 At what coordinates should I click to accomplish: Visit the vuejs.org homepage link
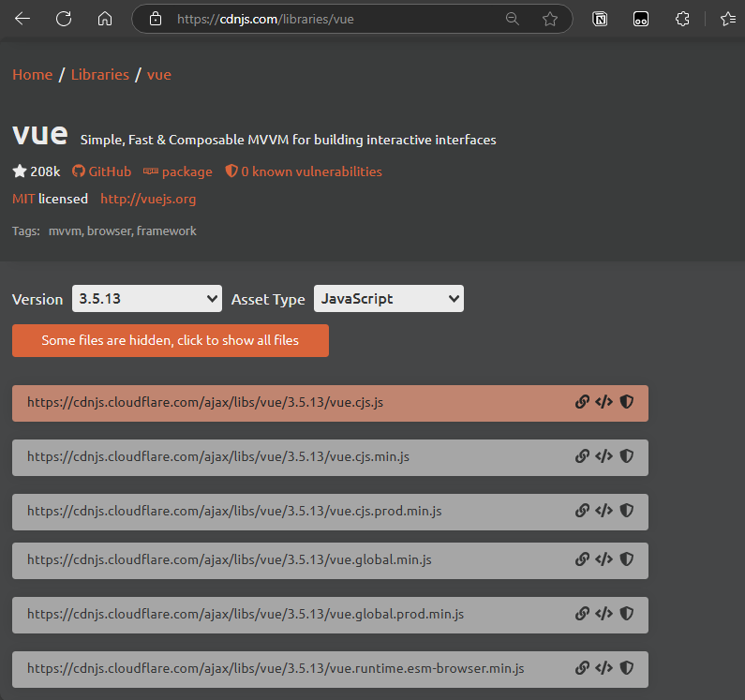[148, 199]
